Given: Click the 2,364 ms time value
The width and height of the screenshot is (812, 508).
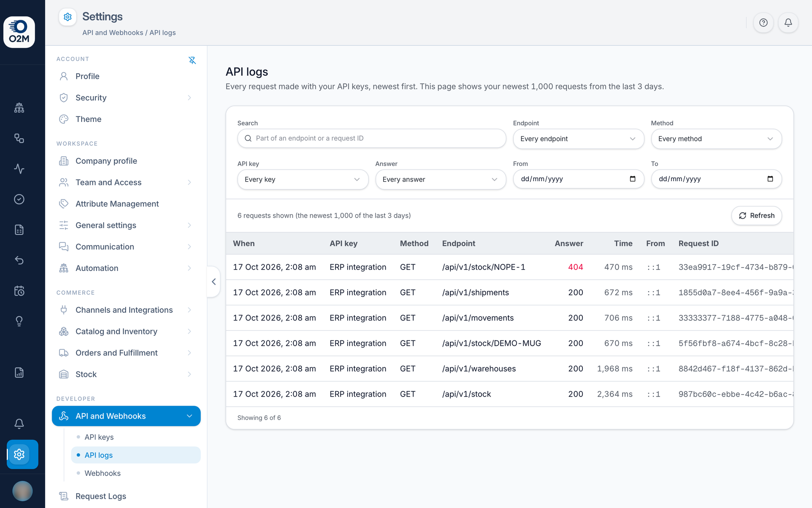Looking at the screenshot, I should (x=615, y=394).
